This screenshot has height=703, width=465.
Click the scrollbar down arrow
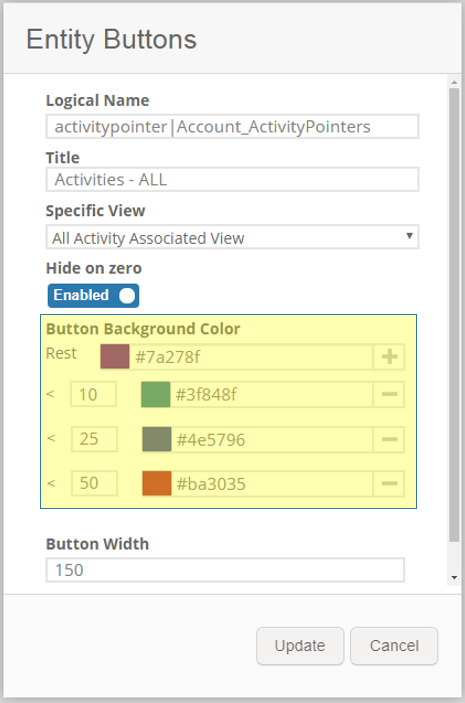(454, 578)
